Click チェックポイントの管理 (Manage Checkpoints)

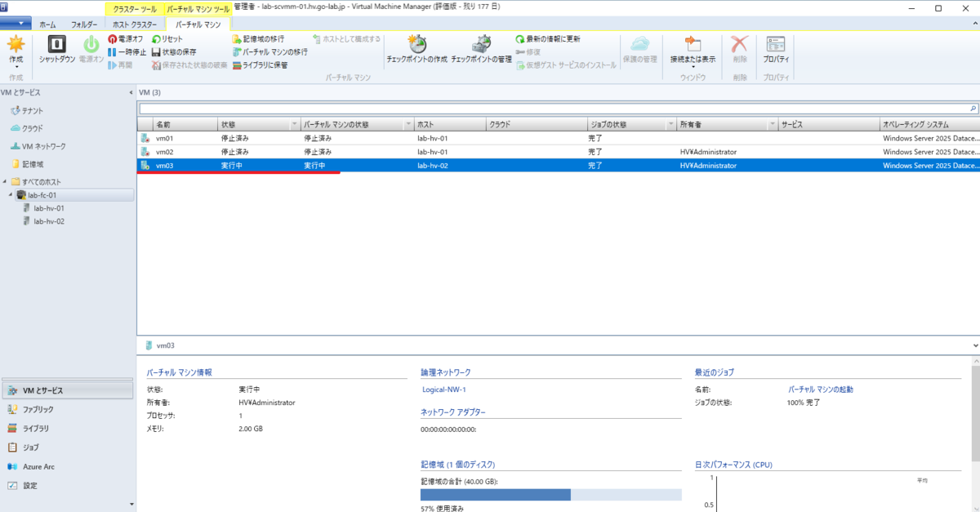(x=481, y=51)
